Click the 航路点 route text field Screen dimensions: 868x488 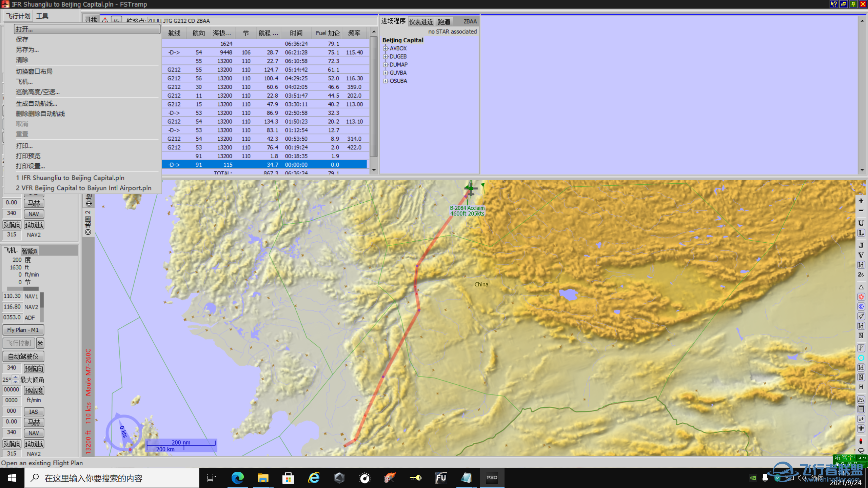coord(262,21)
